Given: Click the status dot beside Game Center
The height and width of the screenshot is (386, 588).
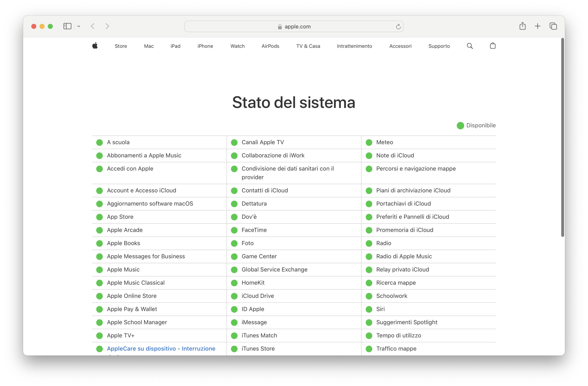Looking at the screenshot, I should coord(234,256).
